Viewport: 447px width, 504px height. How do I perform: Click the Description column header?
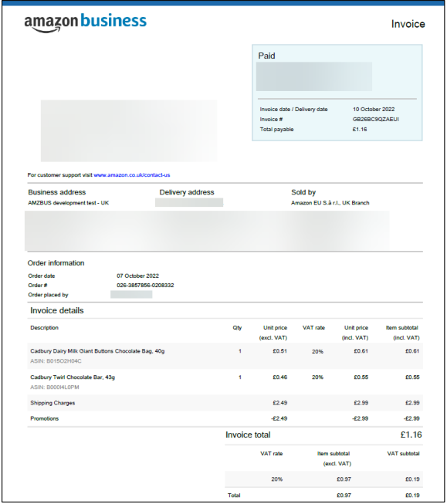tap(44, 328)
